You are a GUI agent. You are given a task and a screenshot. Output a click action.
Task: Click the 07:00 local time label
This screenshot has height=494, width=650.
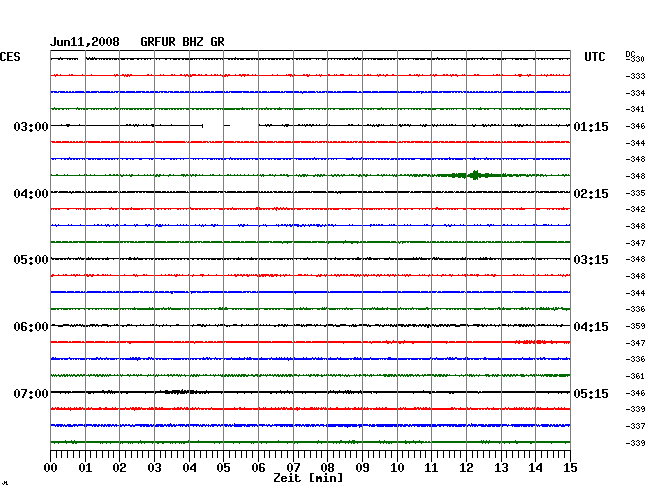pos(31,393)
